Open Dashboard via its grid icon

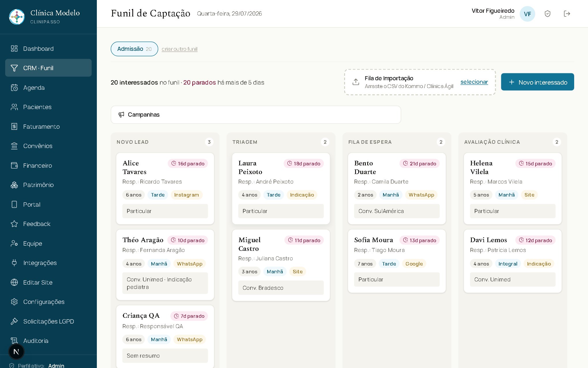(14, 48)
